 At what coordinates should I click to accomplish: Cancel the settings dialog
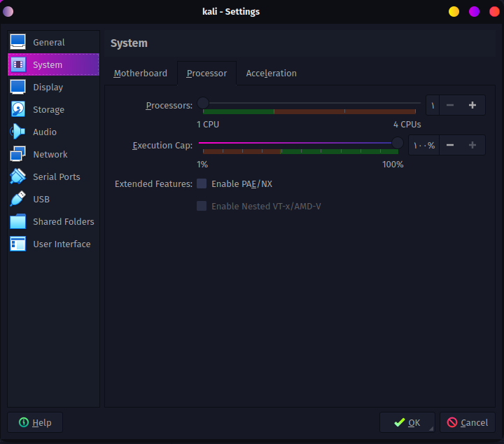click(x=468, y=422)
